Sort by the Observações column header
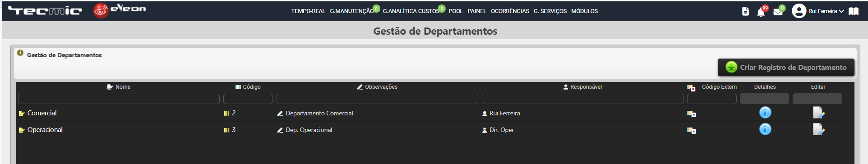The height and width of the screenshot is (164, 868). (377, 87)
